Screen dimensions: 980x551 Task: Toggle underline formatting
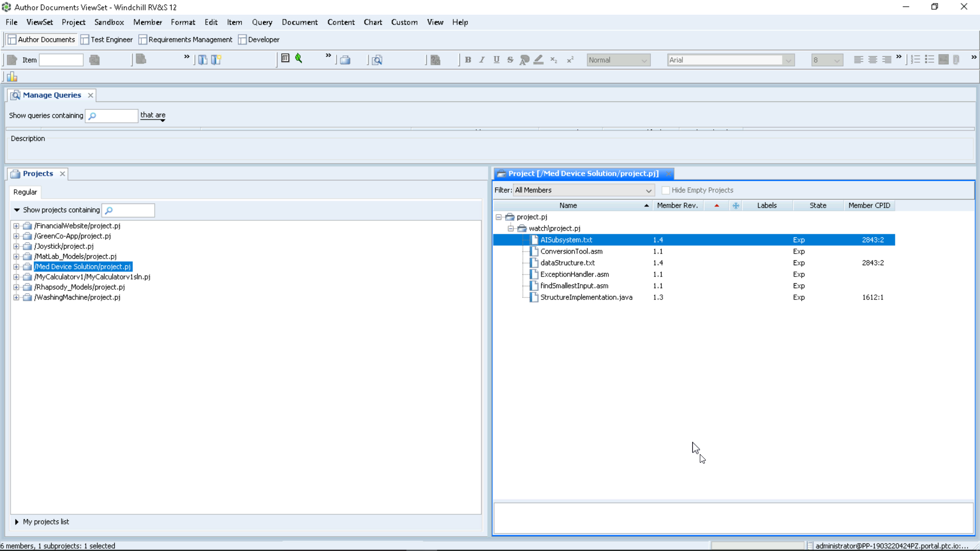[497, 60]
